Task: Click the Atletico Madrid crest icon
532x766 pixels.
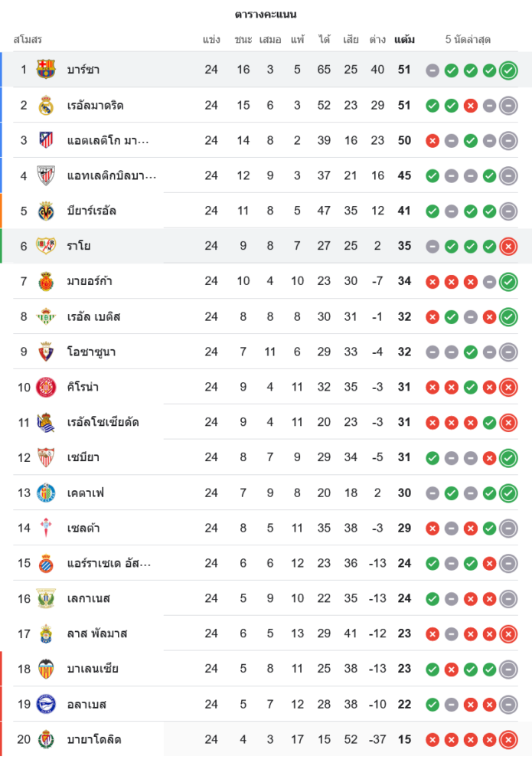Action: pos(46,140)
